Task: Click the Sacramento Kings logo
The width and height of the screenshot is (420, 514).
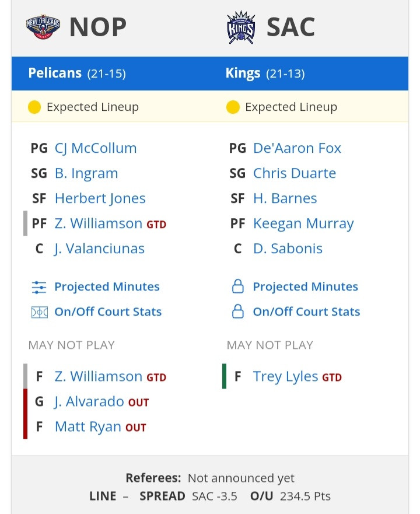Action: (241, 27)
